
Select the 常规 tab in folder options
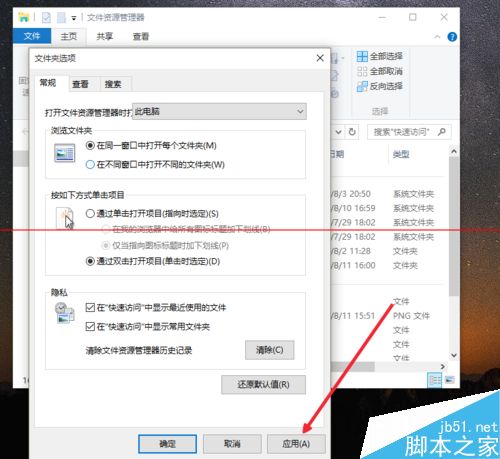click(48, 83)
